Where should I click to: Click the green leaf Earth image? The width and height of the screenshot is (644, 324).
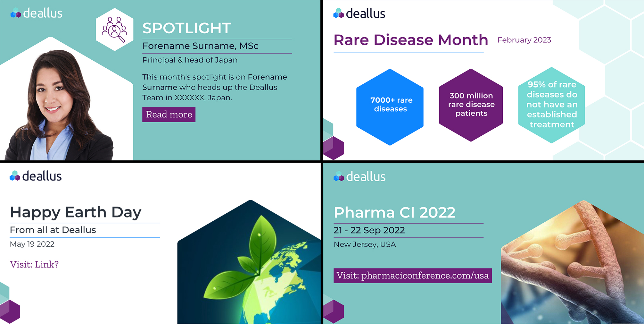[249, 262]
